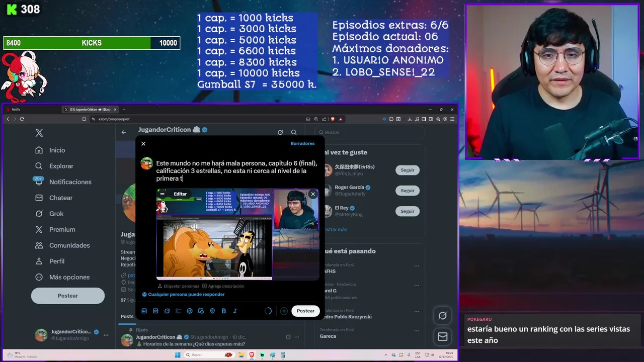Focus the Buscar search field on X

pyautogui.click(x=370, y=132)
